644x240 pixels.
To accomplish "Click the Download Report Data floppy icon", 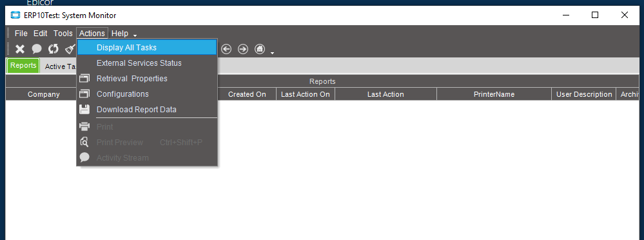I will click(x=84, y=110).
